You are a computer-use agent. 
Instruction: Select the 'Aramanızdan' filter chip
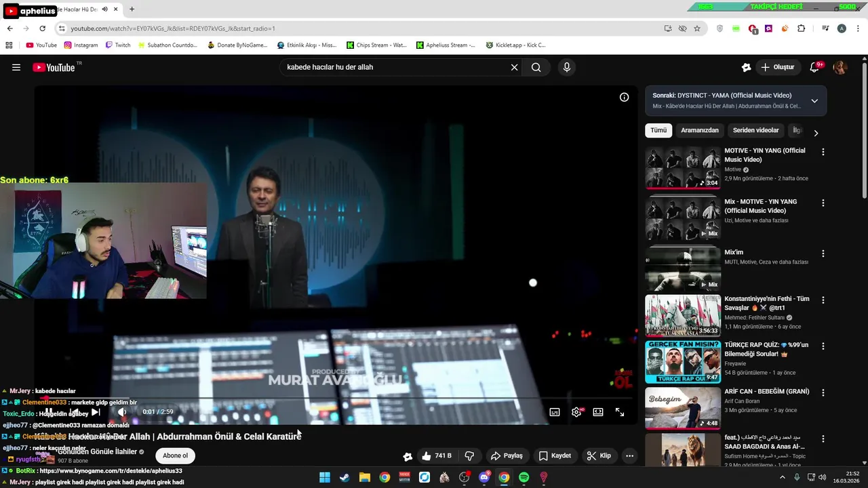click(x=700, y=130)
